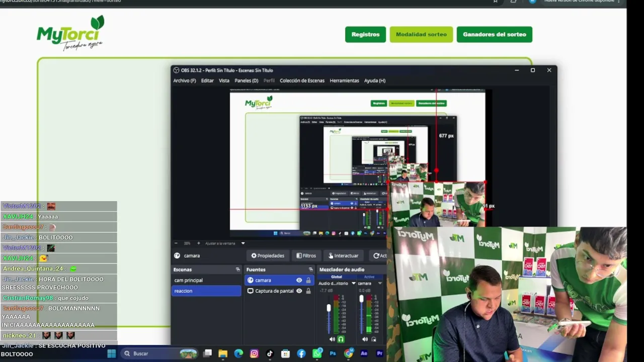
Task: Expand the Audio del escritorio mixer dropdown
Action: click(353, 283)
